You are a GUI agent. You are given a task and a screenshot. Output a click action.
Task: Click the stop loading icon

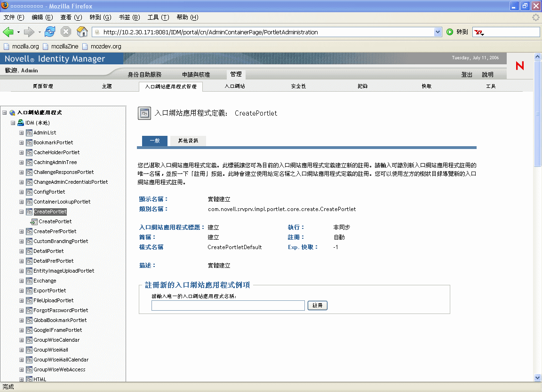pyautogui.click(x=66, y=32)
